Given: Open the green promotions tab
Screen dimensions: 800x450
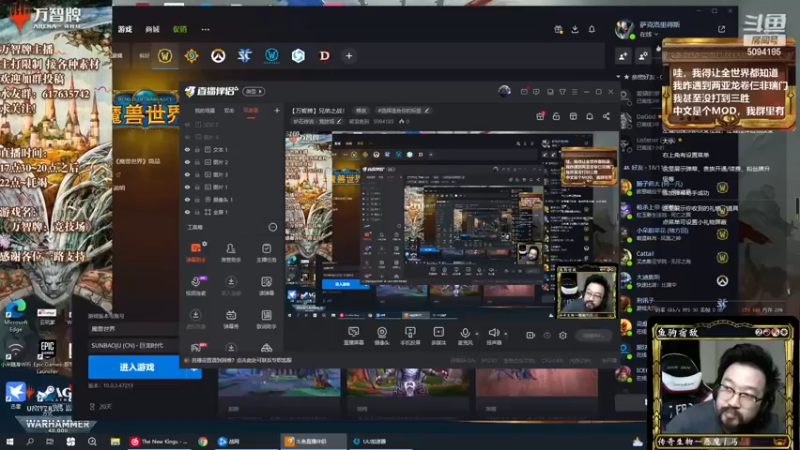Looking at the screenshot, I should click(x=180, y=29).
